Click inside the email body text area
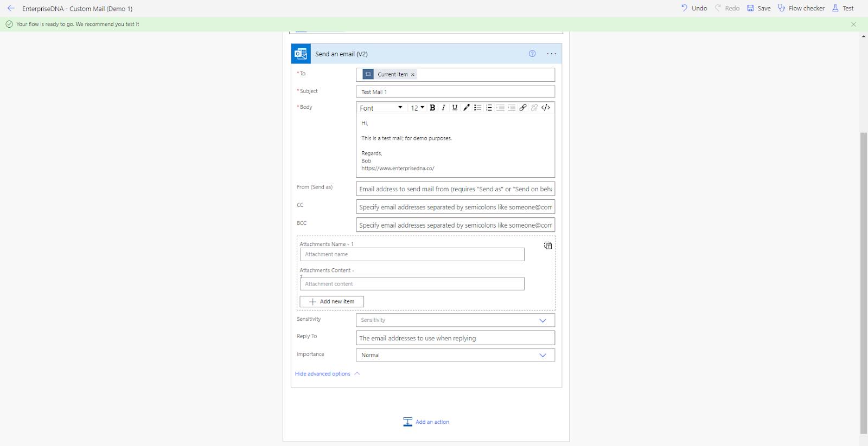Viewport: 868px width, 446px height. click(455, 145)
